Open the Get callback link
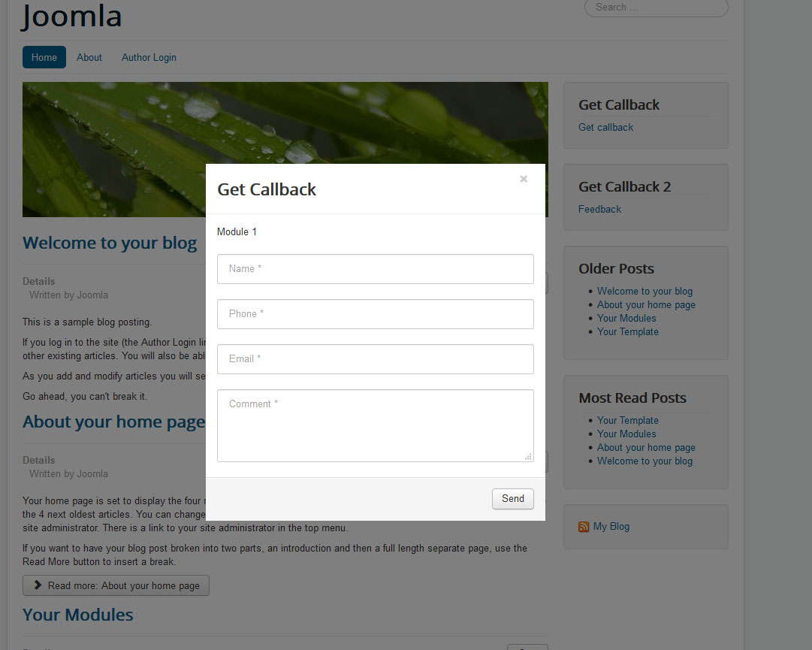This screenshot has height=650, width=812. 606,128
